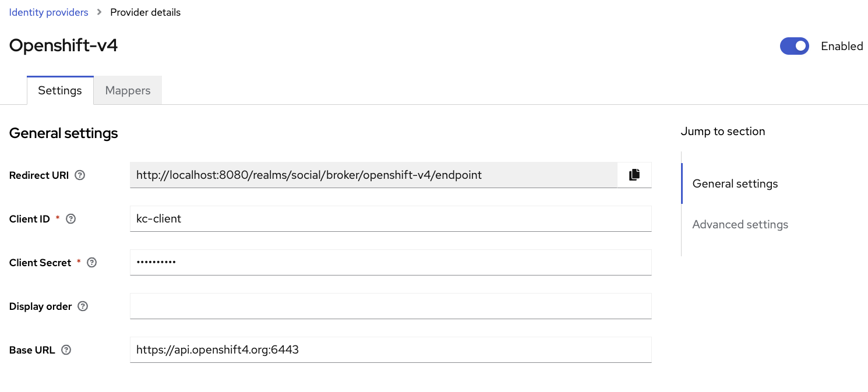The width and height of the screenshot is (868, 392).
Task: Show help details for Base URL
Action: [66, 349]
